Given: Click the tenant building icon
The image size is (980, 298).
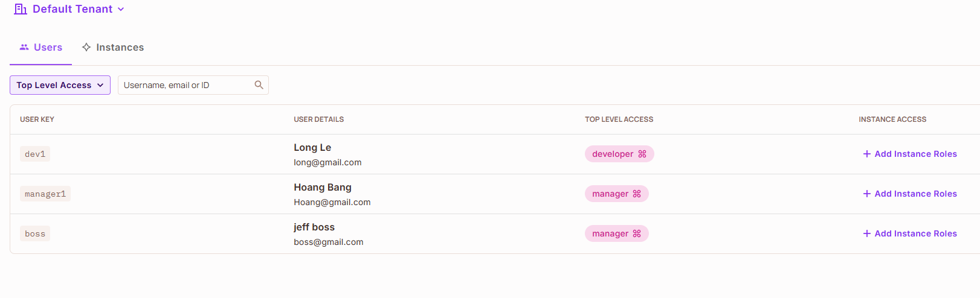Looking at the screenshot, I should point(21,9).
